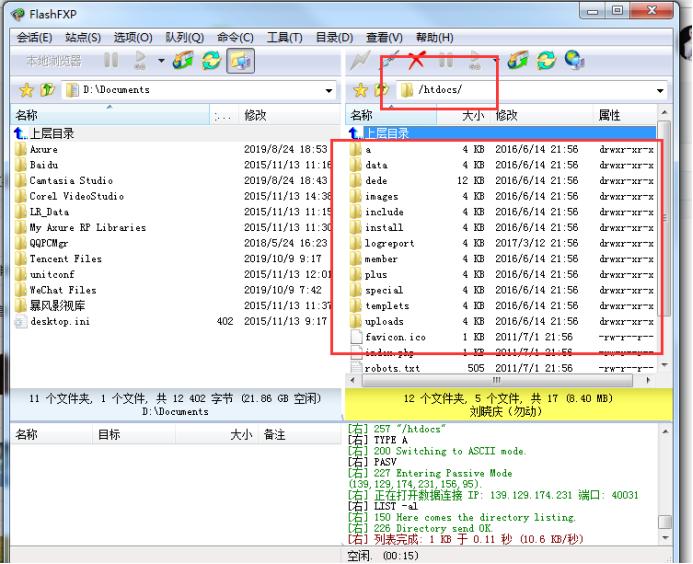
Task: Open the 工具(T) menu
Action: [284, 38]
